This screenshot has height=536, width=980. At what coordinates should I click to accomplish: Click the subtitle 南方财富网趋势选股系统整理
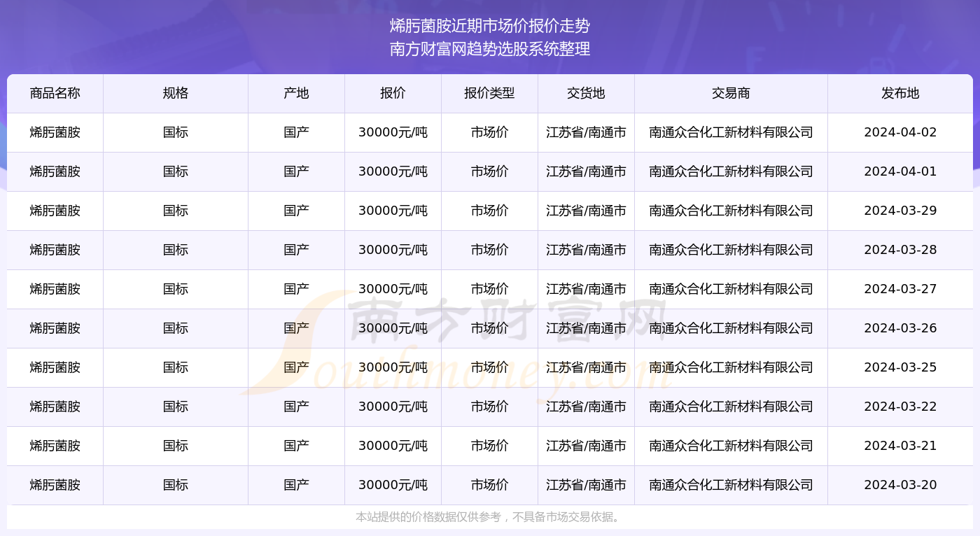point(490,49)
